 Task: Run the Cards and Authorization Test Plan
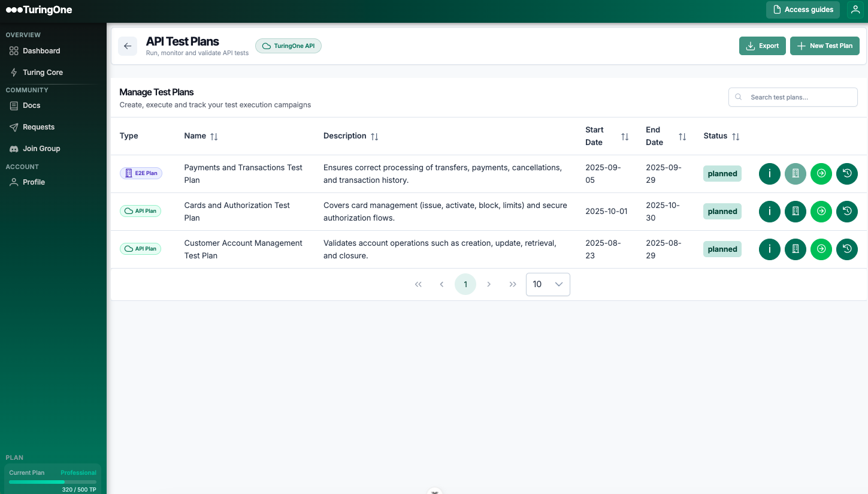(821, 212)
